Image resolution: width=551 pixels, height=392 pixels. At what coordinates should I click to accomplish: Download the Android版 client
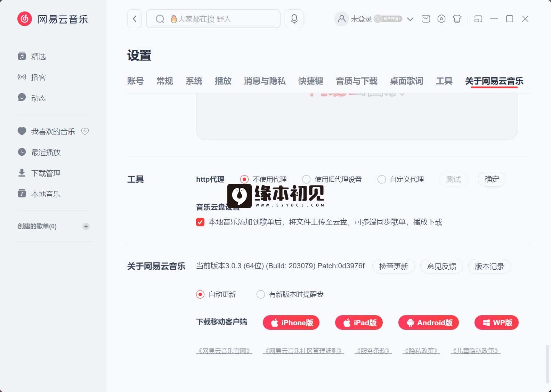pos(429,322)
